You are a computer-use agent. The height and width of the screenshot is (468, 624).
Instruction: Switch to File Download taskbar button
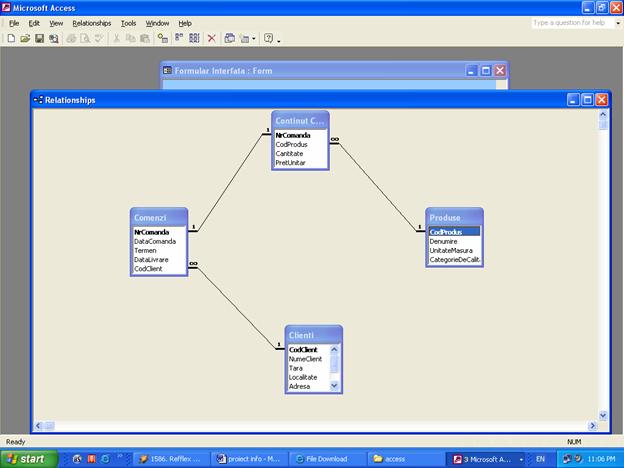(326, 459)
